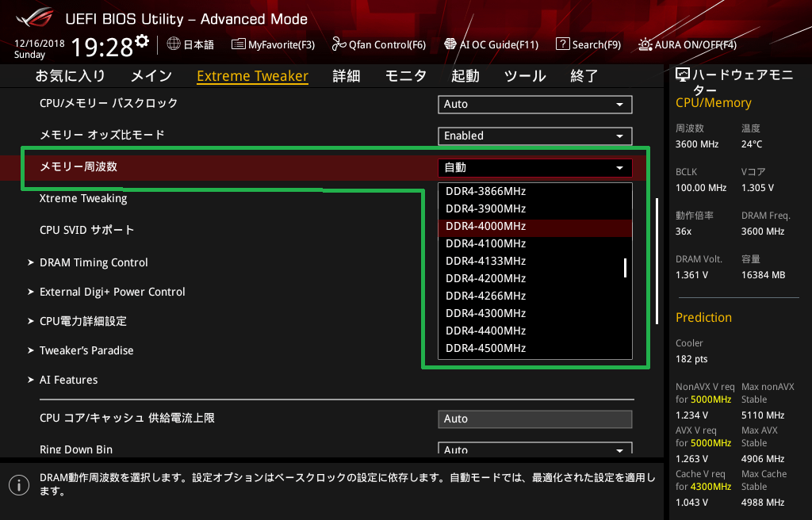The image size is (812, 520).
Task: Click the info icon in help bar
Action: click(x=19, y=485)
